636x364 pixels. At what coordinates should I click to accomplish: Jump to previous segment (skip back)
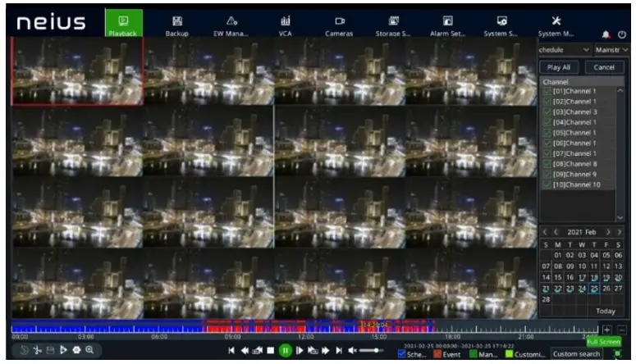click(x=231, y=351)
